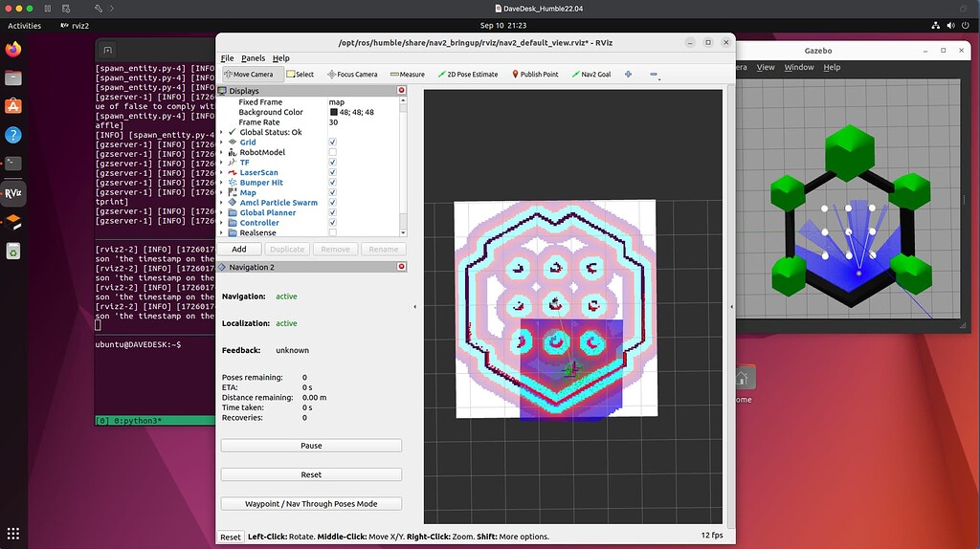Toggle the Controller checkbox
Image resolution: width=980 pixels, height=549 pixels.
332,222
